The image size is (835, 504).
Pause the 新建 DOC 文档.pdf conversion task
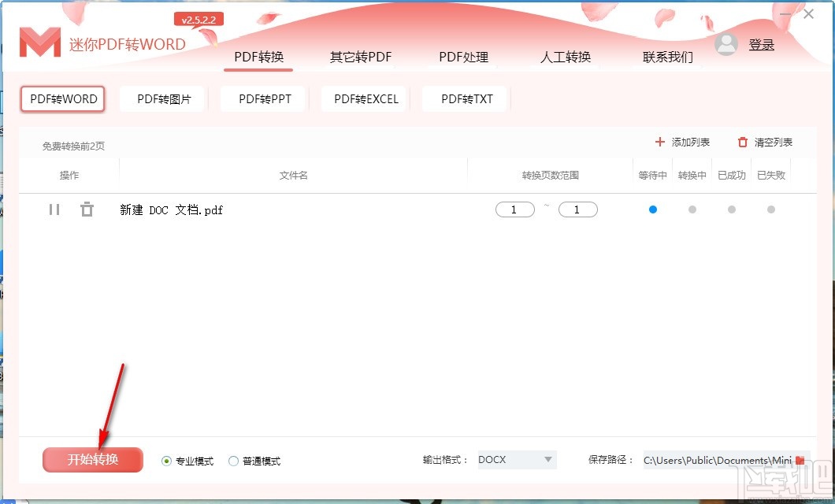(54, 209)
